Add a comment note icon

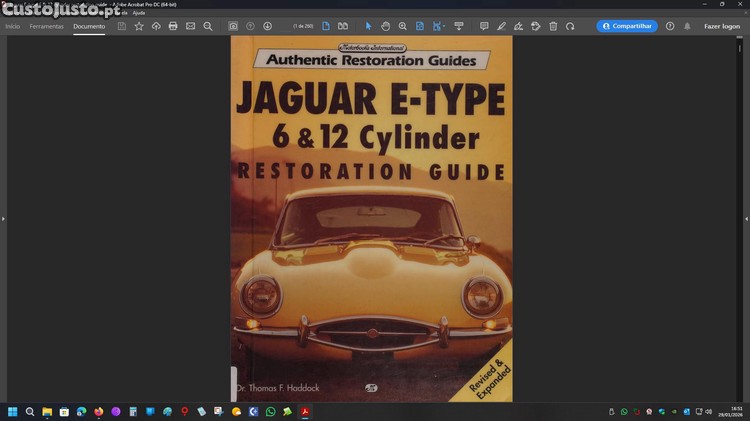[484, 26]
